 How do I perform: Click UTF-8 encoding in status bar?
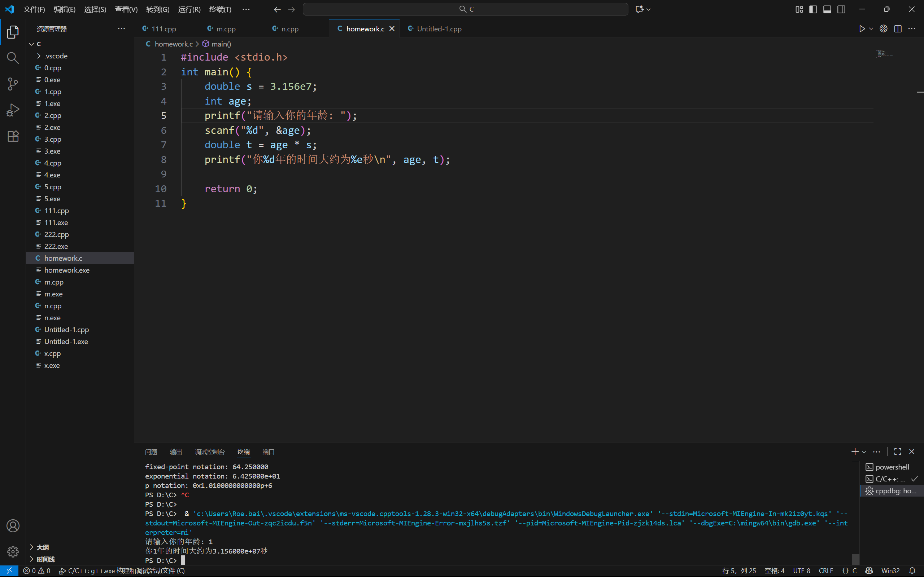click(x=801, y=571)
